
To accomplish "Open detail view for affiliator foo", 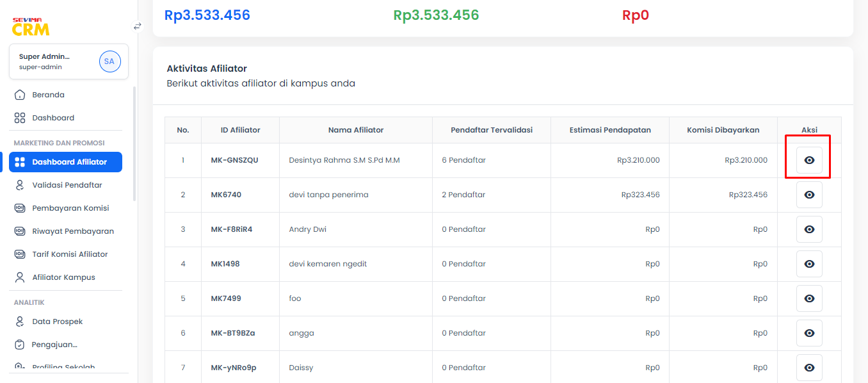I will click(x=809, y=298).
